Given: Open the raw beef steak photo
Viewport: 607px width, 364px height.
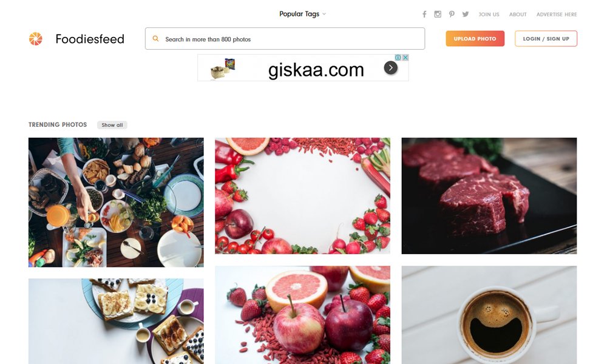Looking at the screenshot, I should 489,196.
